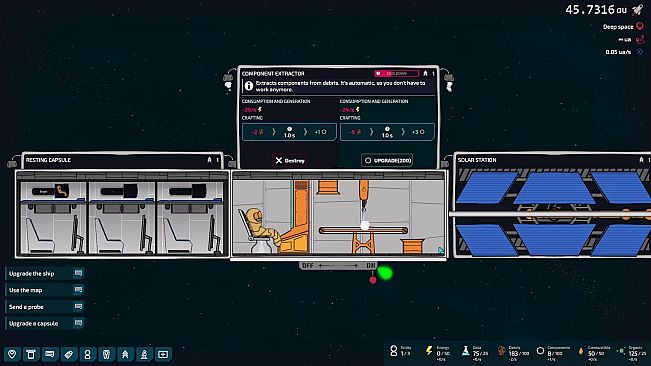
Task: Click the Data flask icon
Action: pyautogui.click(x=465, y=351)
